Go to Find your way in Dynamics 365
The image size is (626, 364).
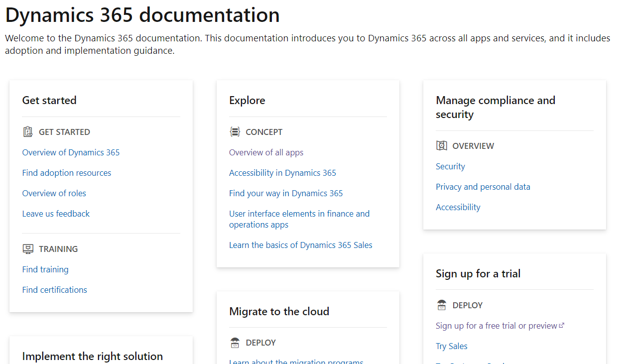coord(286,193)
